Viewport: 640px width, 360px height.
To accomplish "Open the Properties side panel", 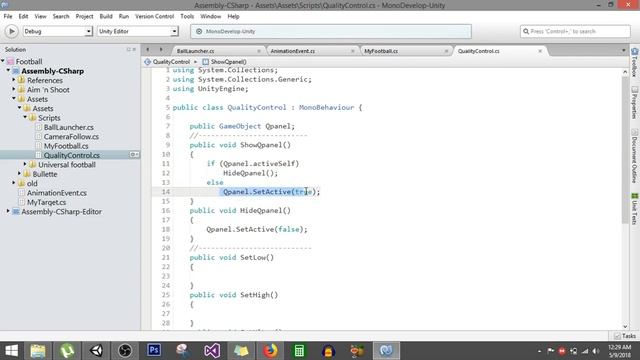I will [634, 103].
